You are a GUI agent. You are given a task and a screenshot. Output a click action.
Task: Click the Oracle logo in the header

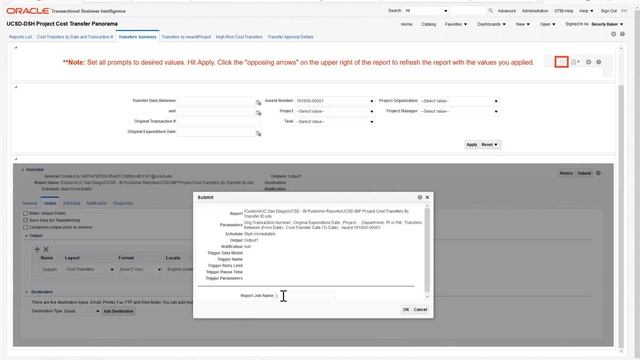(27, 11)
